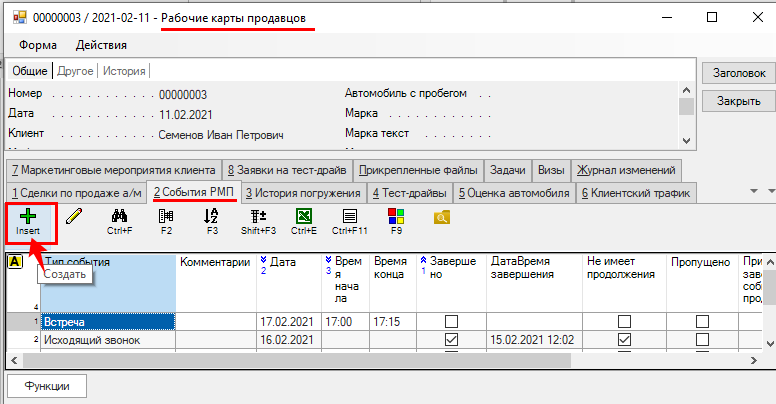Click the yellow magnifier folder icon
The height and width of the screenshot is (404, 776).
442,215
